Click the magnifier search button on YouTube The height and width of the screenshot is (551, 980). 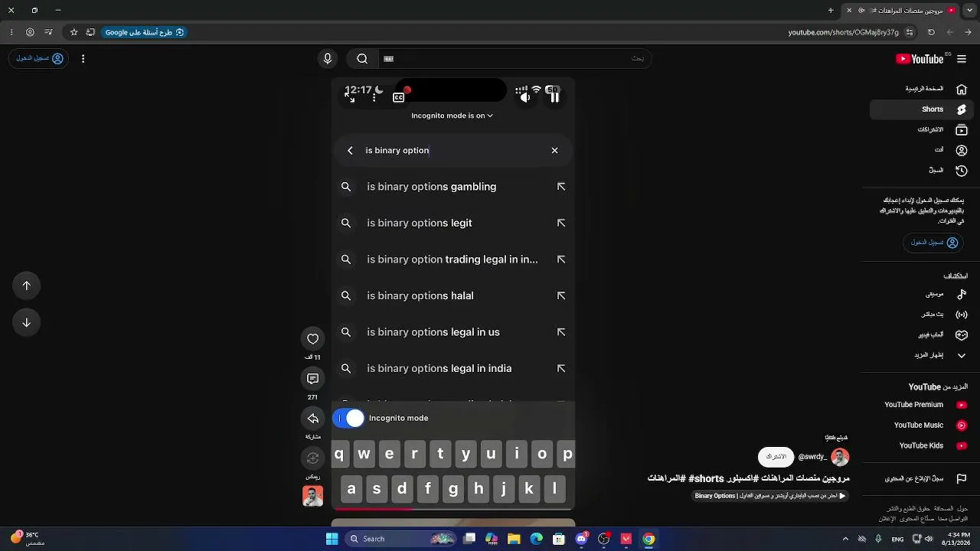pyautogui.click(x=362, y=59)
